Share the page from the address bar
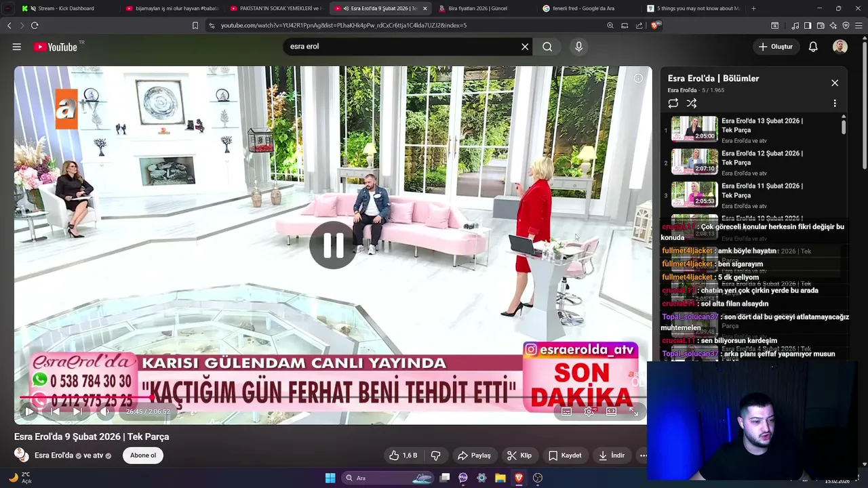The height and width of the screenshot is (488, 868). point(639,25)
